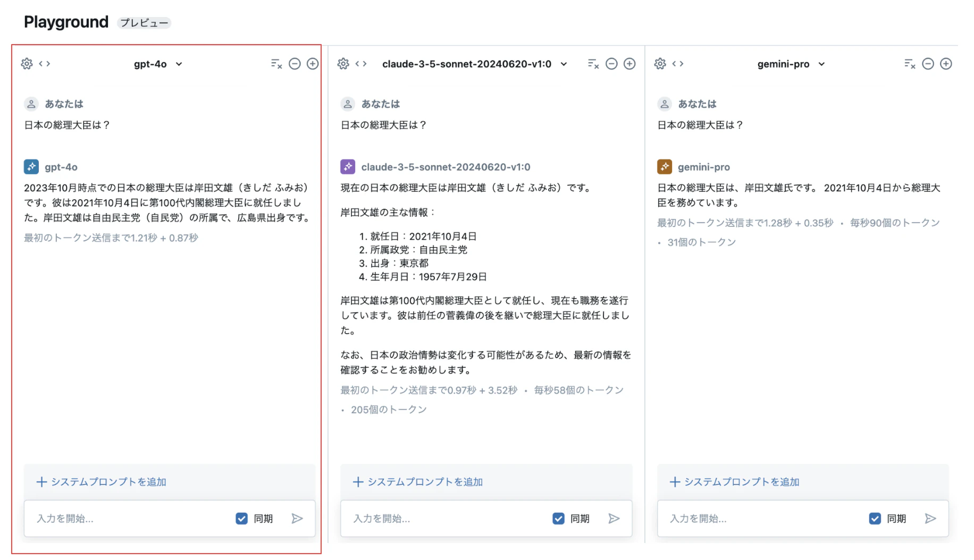The height and width of the screenshot is (560, 974).
Task: Click the gpt-4o response avatar icon
Action: tap(31, 167)
